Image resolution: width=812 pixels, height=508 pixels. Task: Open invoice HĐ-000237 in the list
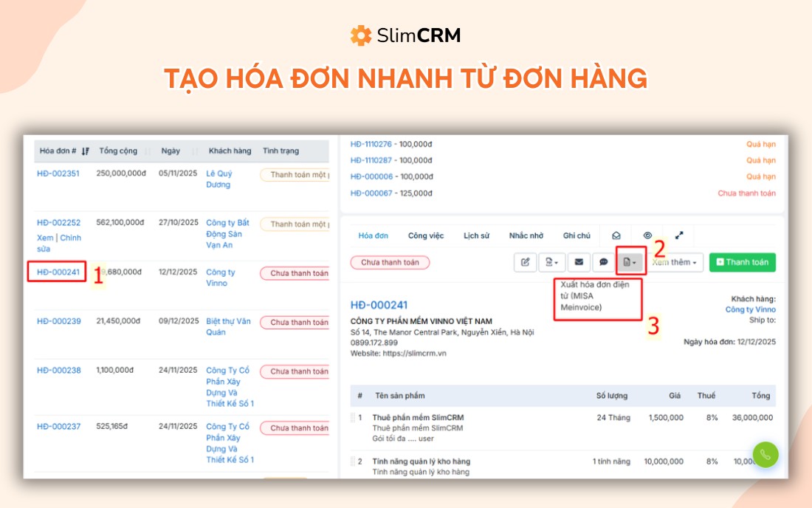click(58, 426)
